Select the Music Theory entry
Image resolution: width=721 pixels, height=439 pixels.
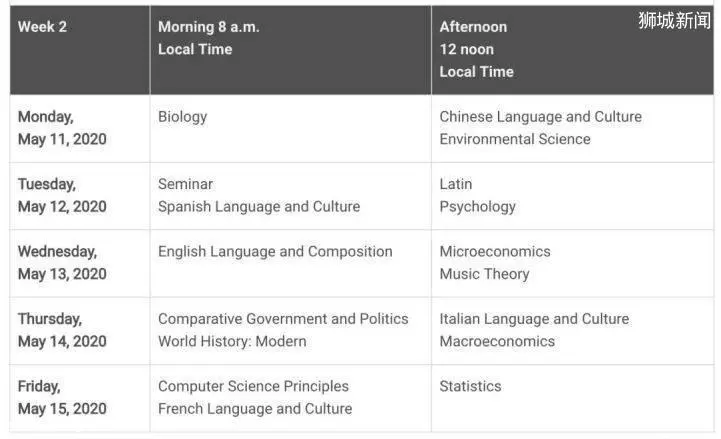[484, 274]
